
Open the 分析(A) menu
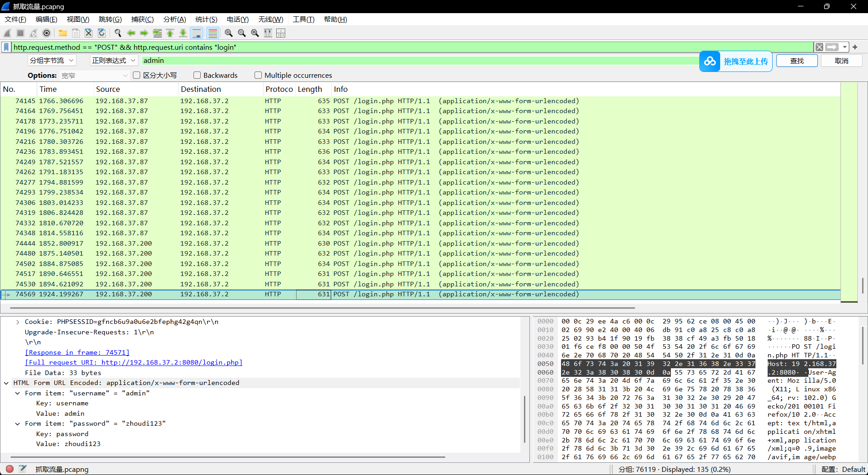[x=175, y=19]
